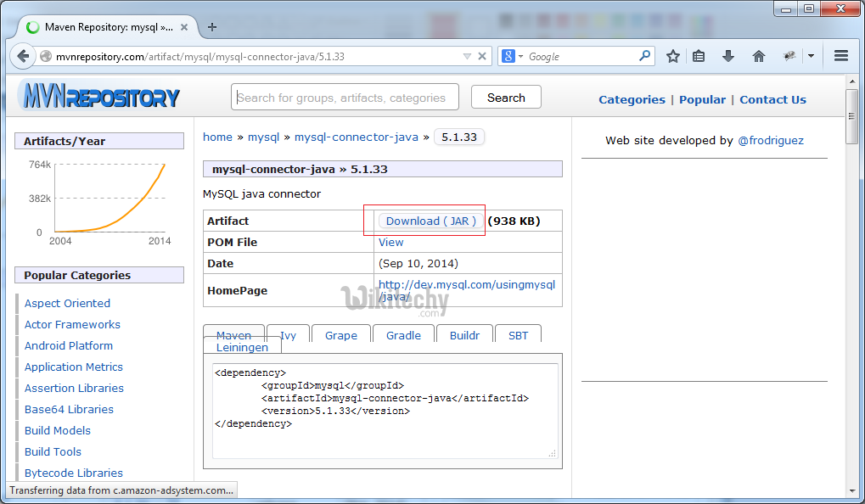The image size is (865, 504).
Task: Open the downloads arrow icon
Action: coord(728,57)
